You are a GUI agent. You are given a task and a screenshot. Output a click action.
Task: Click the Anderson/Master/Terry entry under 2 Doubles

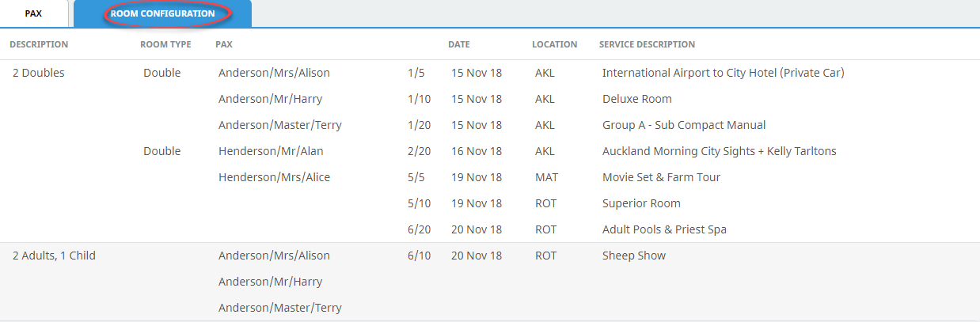tap(280, 125)
